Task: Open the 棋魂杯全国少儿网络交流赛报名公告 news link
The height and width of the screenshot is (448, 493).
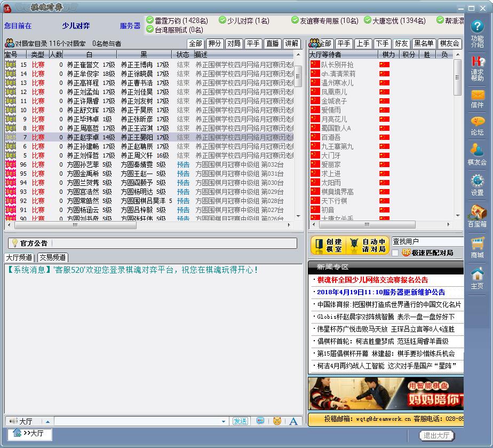Action: 372,280
